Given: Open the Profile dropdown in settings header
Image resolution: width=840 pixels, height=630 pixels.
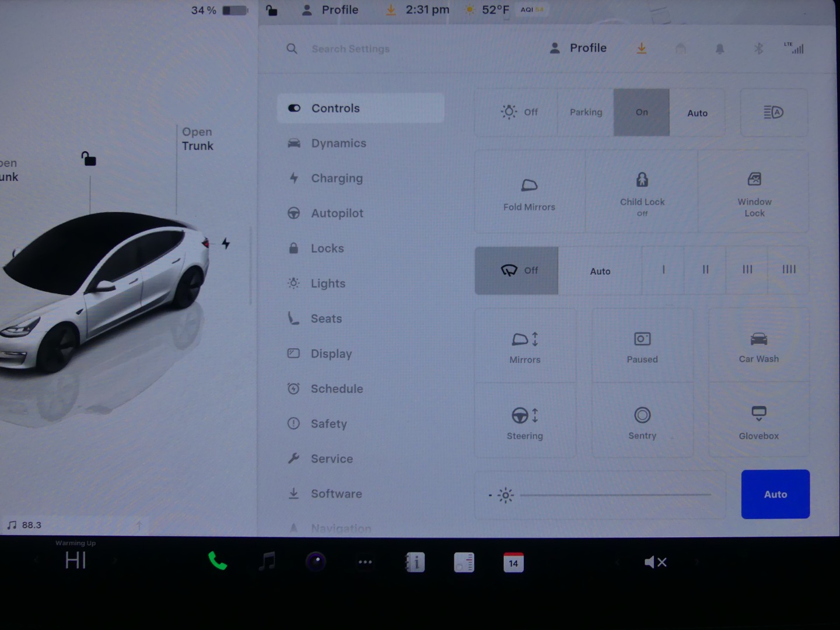Looking at the screenshot, I should [579, 48].
